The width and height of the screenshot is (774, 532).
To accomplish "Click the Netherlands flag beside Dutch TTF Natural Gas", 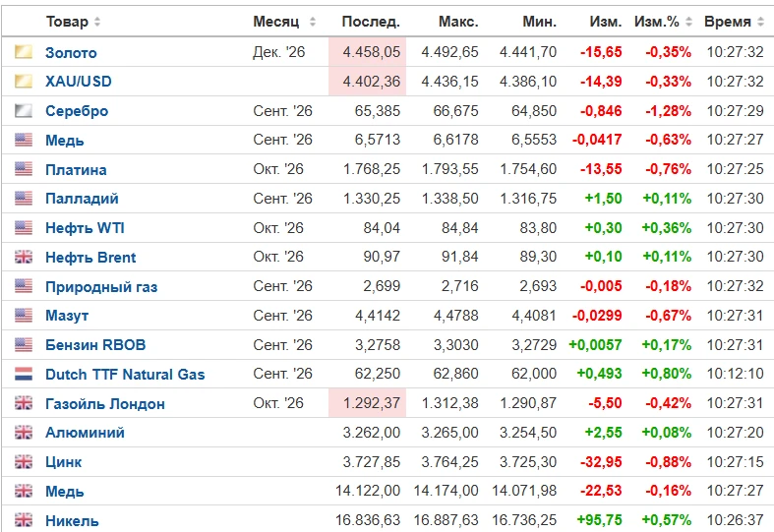I will click(x=24, y=374).
